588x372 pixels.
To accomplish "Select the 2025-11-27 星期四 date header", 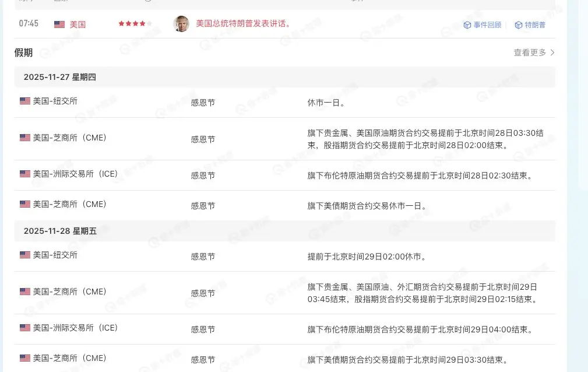I will [284, 77].
